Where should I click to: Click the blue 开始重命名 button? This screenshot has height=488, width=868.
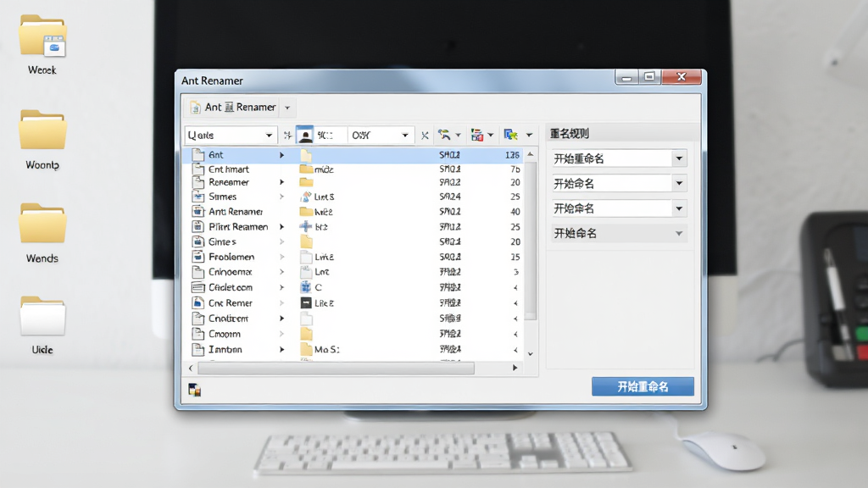(643, 386)
